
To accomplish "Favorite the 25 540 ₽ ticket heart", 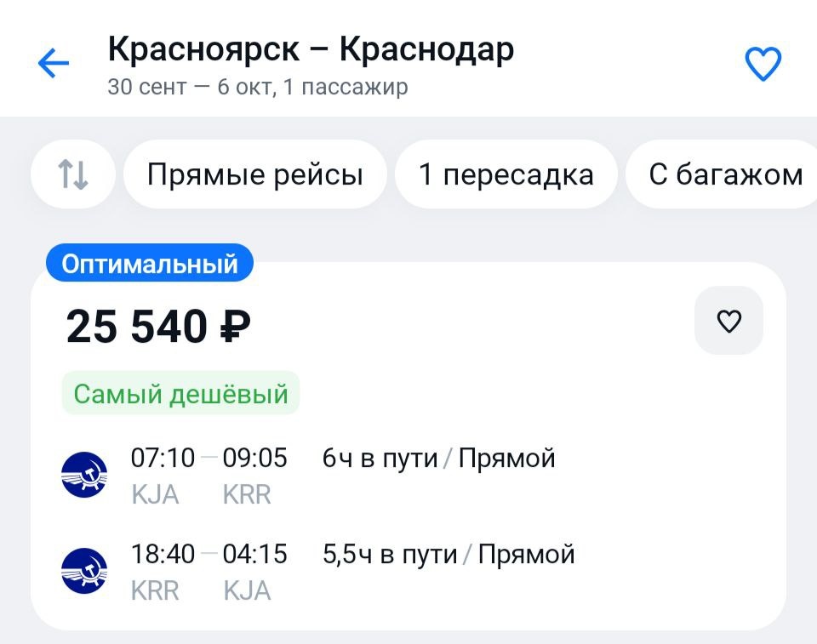I will (728, 321).
